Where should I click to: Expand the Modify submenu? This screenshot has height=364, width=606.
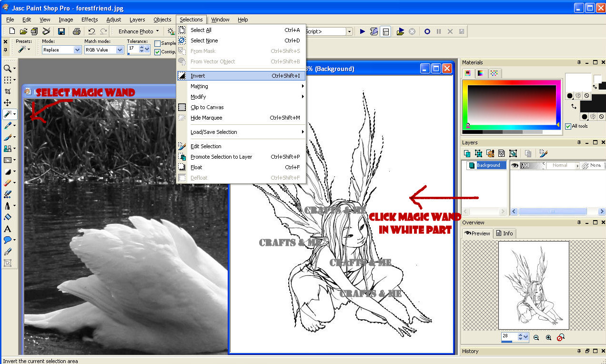tap(241, 97)
